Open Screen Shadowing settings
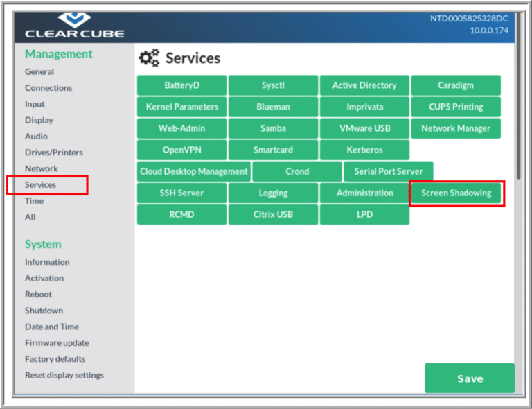532x409 pixels. pos(456,193)
